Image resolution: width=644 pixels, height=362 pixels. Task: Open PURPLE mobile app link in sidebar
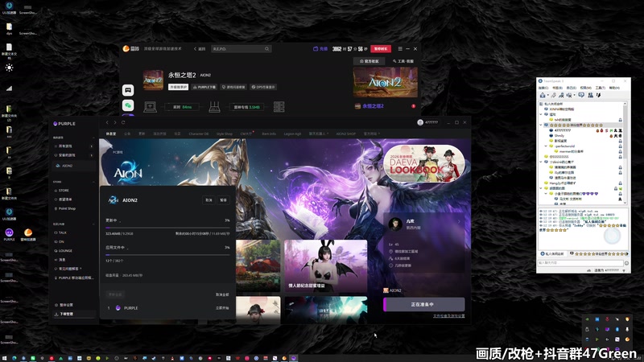click(x=76, y=278)
